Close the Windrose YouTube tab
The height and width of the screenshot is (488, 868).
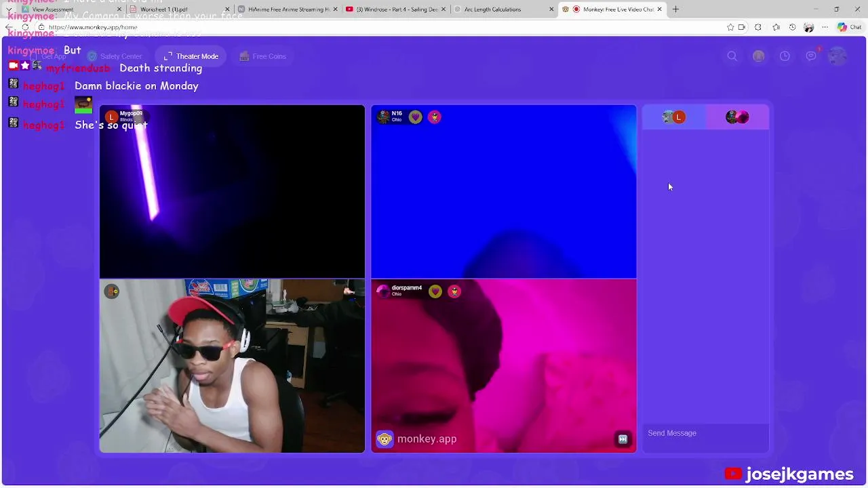point(443,9)
